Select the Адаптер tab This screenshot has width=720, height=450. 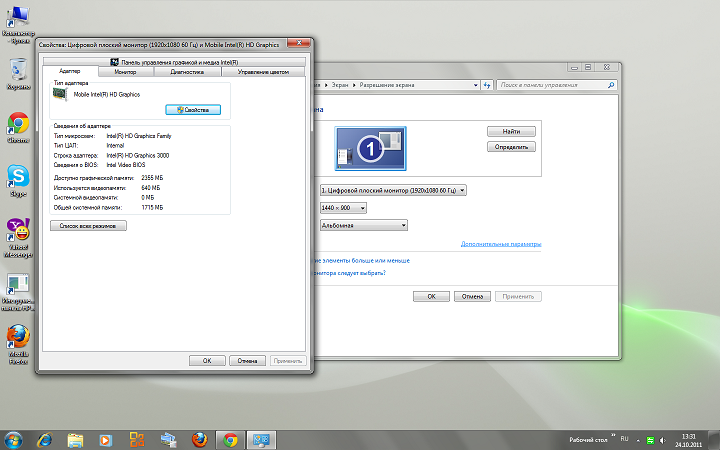point(70,71)
